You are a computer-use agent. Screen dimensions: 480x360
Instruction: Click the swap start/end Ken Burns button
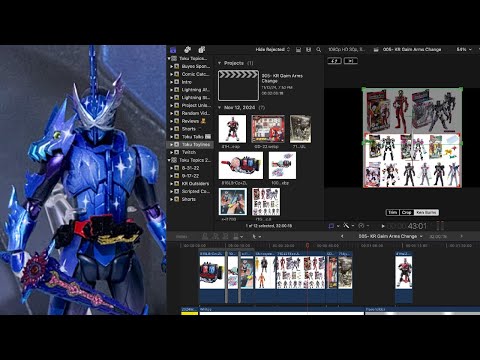(334, 61)
